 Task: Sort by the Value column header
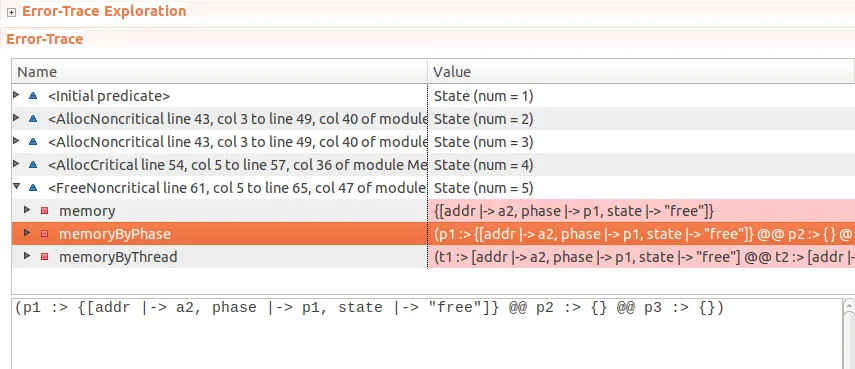(641, 71)
